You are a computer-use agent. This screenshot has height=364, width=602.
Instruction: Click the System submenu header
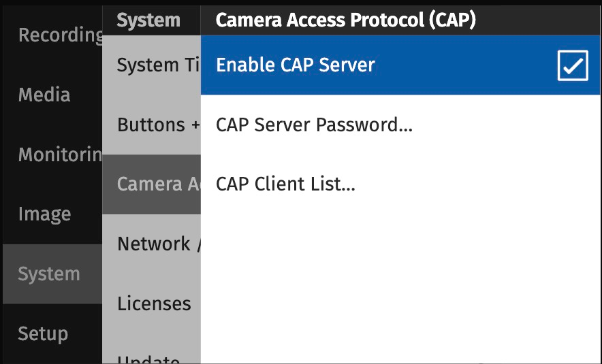click(x=148, y=20)
